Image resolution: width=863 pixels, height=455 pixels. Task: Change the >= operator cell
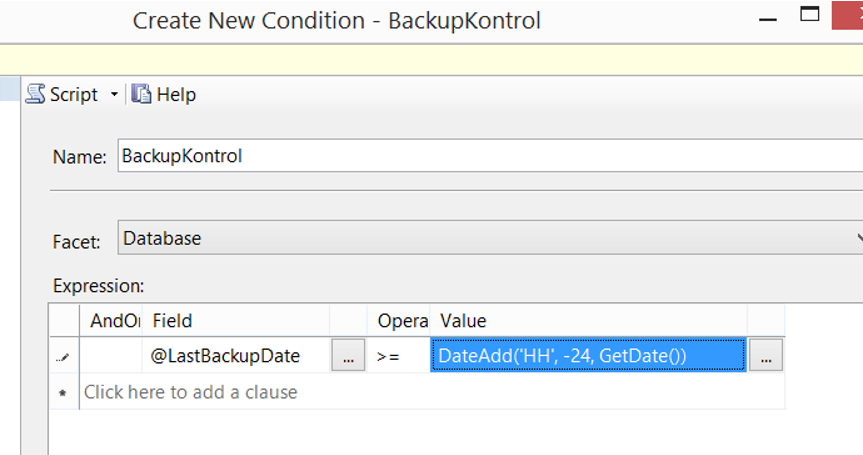(x=398, y=355)
